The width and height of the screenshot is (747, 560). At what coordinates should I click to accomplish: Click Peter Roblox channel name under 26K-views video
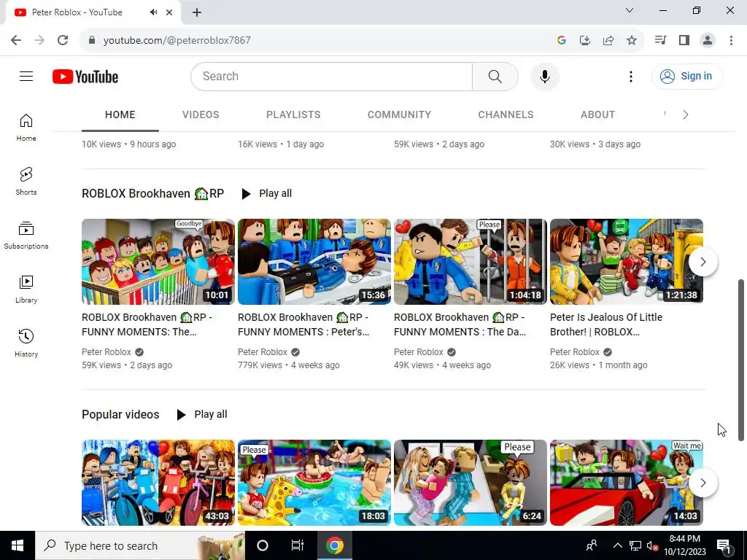point(575,352)
